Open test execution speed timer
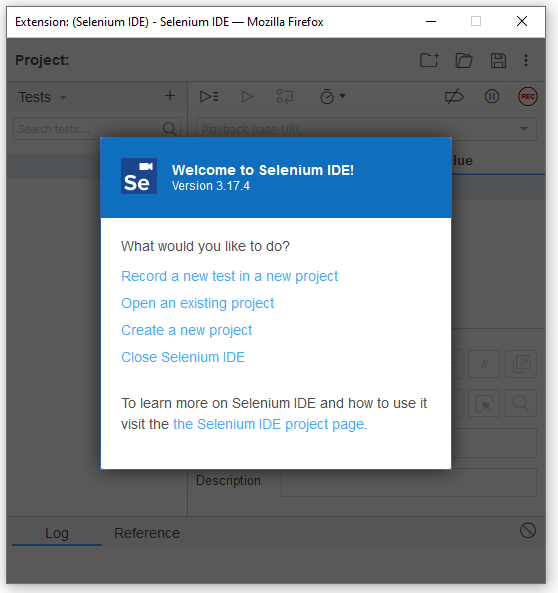 tap(333, 96)
